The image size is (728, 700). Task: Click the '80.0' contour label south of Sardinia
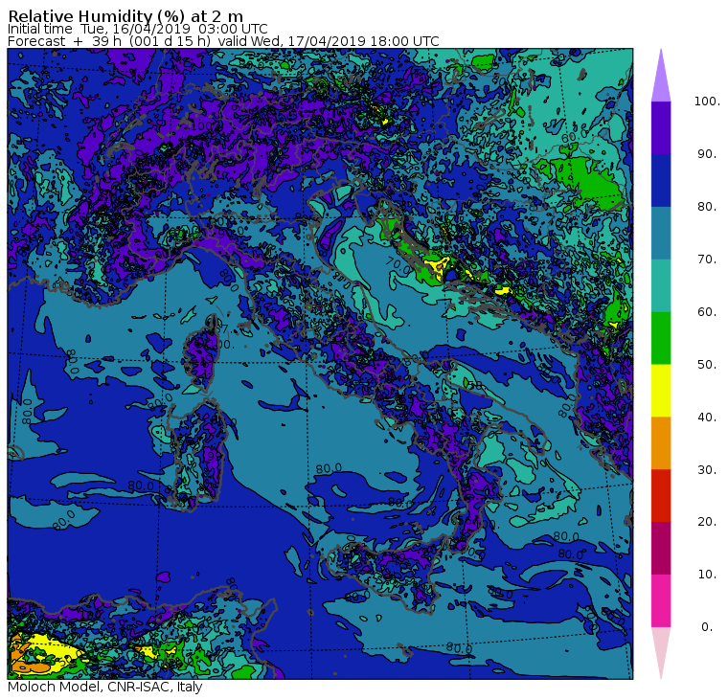141,485
